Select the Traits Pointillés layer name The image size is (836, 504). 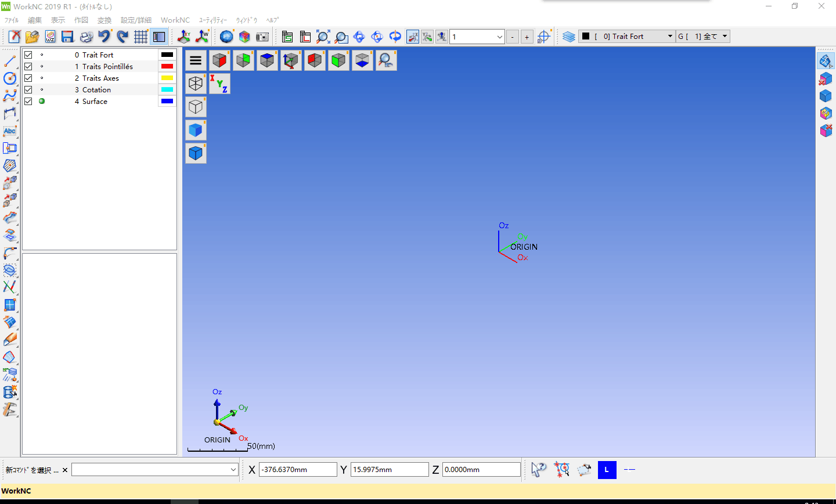[107, 66]
